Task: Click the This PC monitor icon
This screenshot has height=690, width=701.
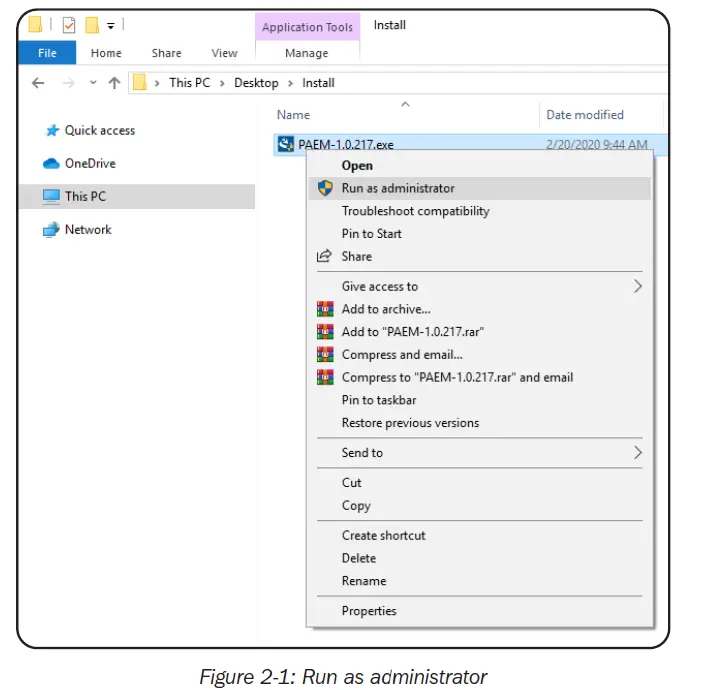Action: click(x=51, y=197)
